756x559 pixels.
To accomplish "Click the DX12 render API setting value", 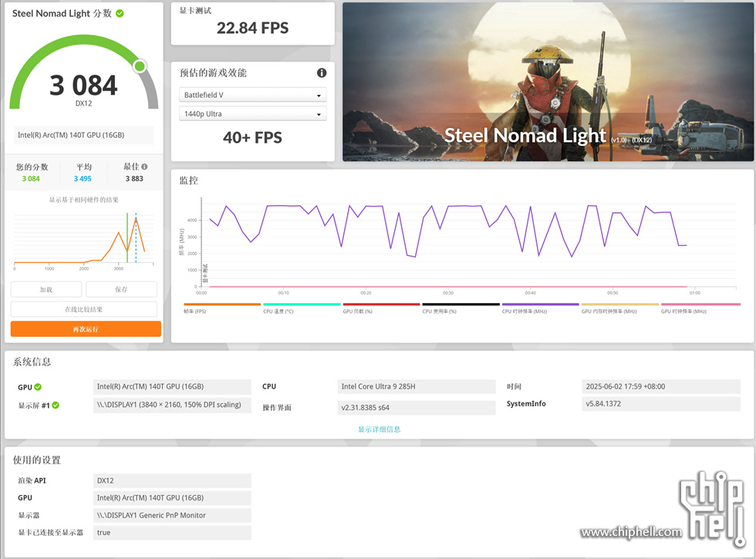I will coord(172,480).
